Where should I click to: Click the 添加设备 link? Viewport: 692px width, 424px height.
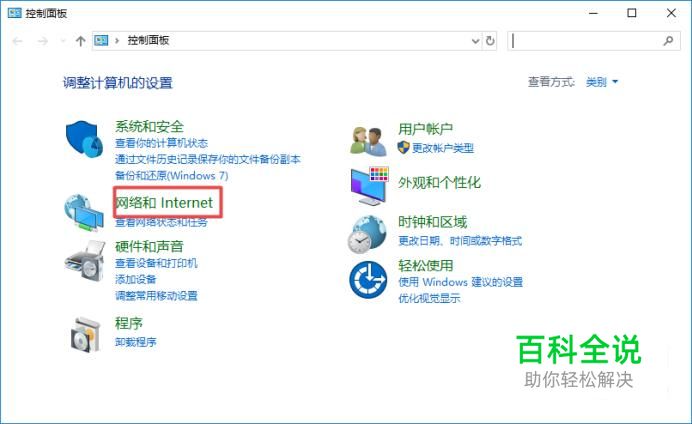[135, 279]
